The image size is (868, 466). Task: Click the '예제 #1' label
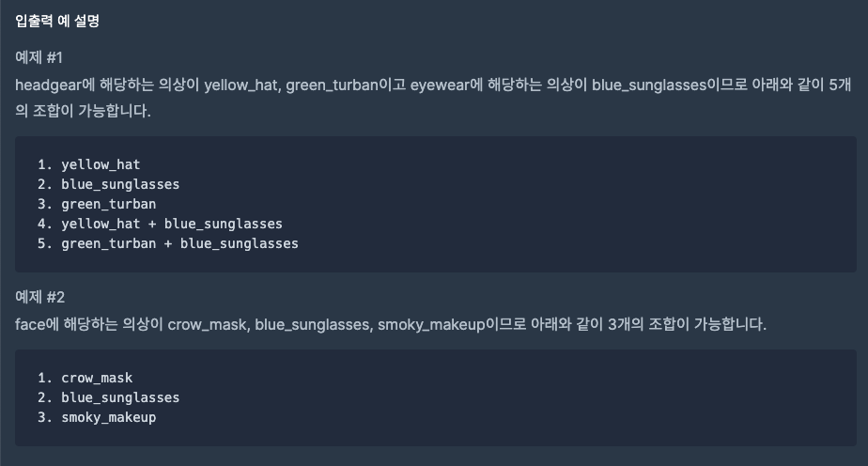[x=39, y=57]
